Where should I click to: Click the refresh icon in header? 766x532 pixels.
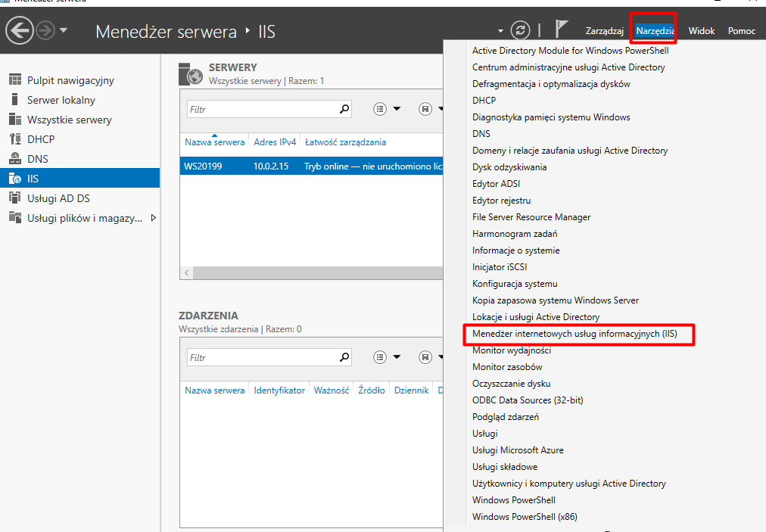pyautogui.click(x=520, y=30)
